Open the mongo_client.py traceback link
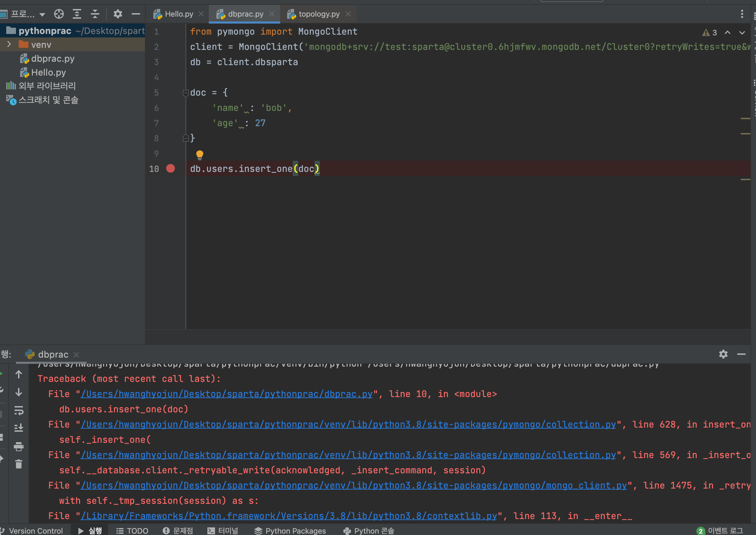Viewport: 756px width, 535px height. [354, 485]
